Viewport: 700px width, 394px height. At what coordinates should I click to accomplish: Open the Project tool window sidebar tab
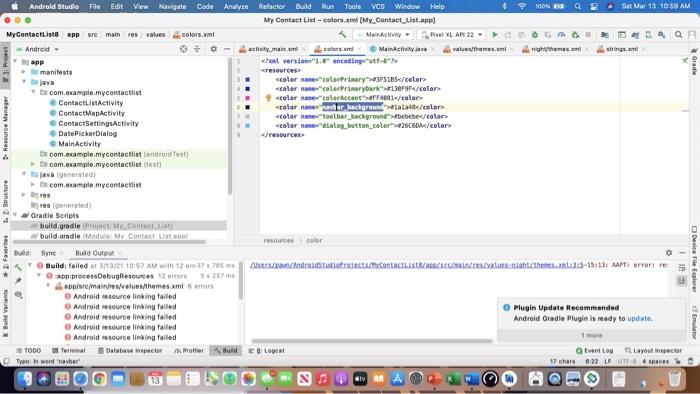[5, 64]
